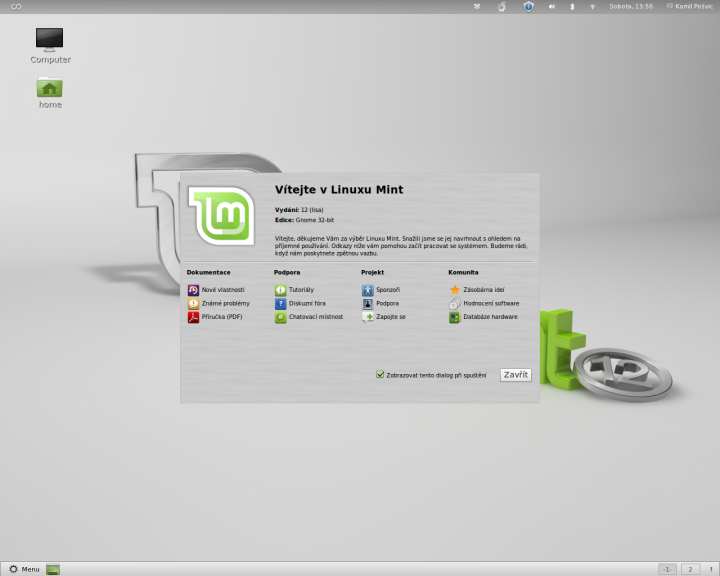This screenshot has width=720, height=576.
Task: Open the volume speaker icon
Action: click(551, 6)
